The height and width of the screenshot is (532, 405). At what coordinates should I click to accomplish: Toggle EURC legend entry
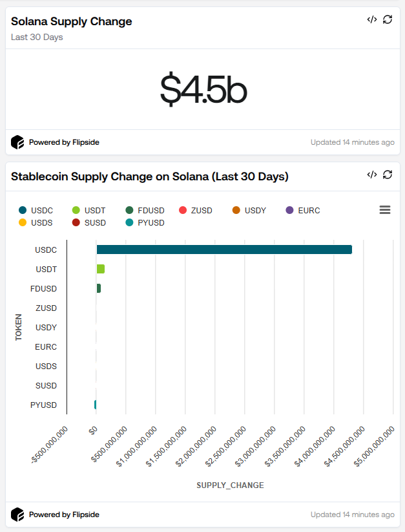click(x=303, y=211)
